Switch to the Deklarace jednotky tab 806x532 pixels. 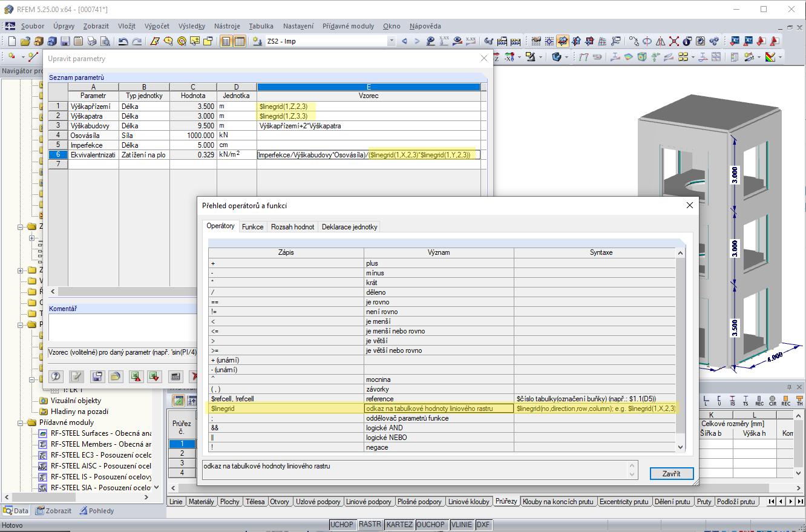click(x=350, y=227)
